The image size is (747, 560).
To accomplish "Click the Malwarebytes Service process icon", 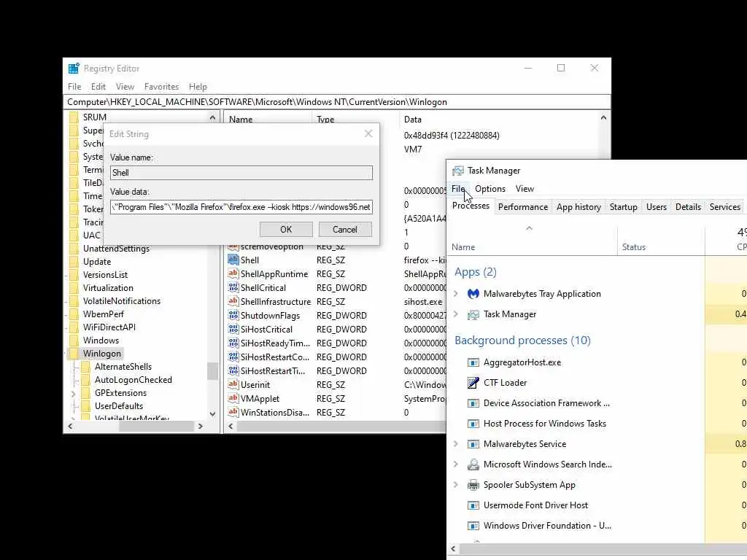I will 473,444.
